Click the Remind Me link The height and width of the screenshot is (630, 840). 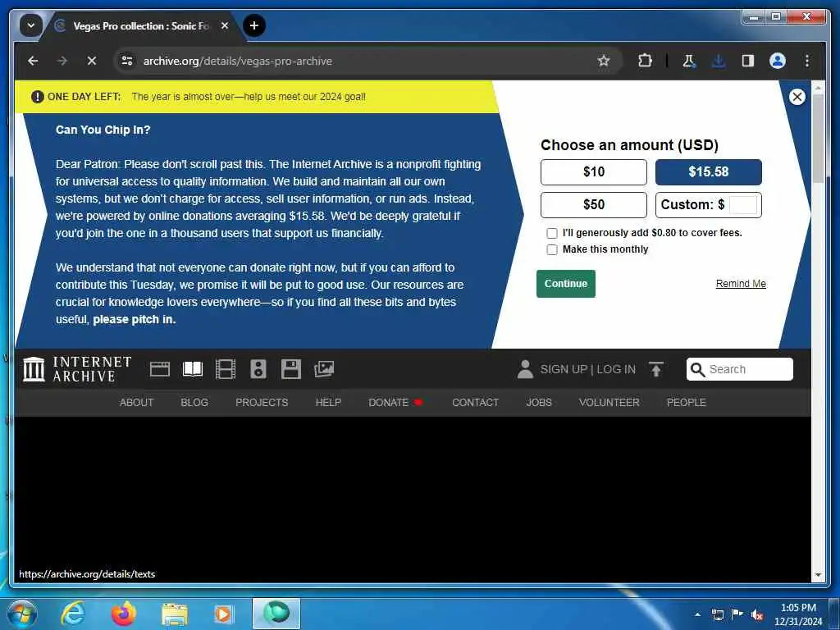pyautogui.click(x=741, y=283)
